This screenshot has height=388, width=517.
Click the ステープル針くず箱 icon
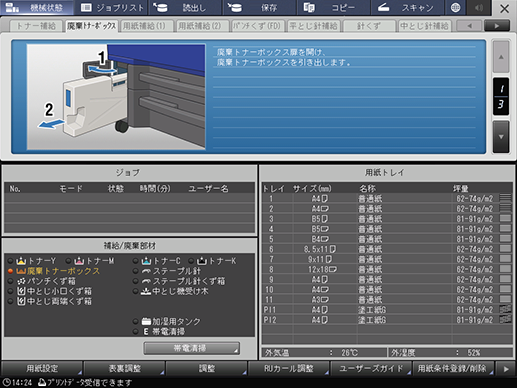click(146, 281)
